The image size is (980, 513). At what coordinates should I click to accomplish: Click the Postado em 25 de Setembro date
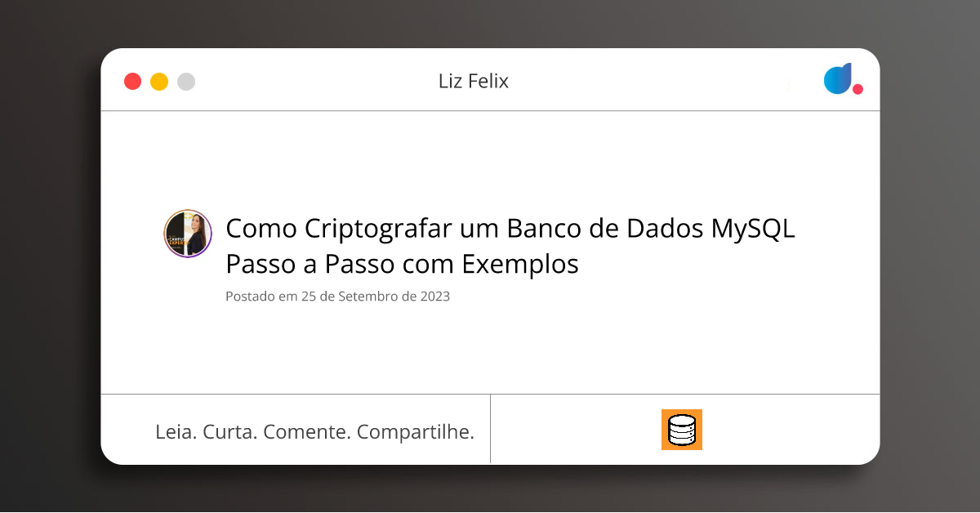[x=337, y=297]
